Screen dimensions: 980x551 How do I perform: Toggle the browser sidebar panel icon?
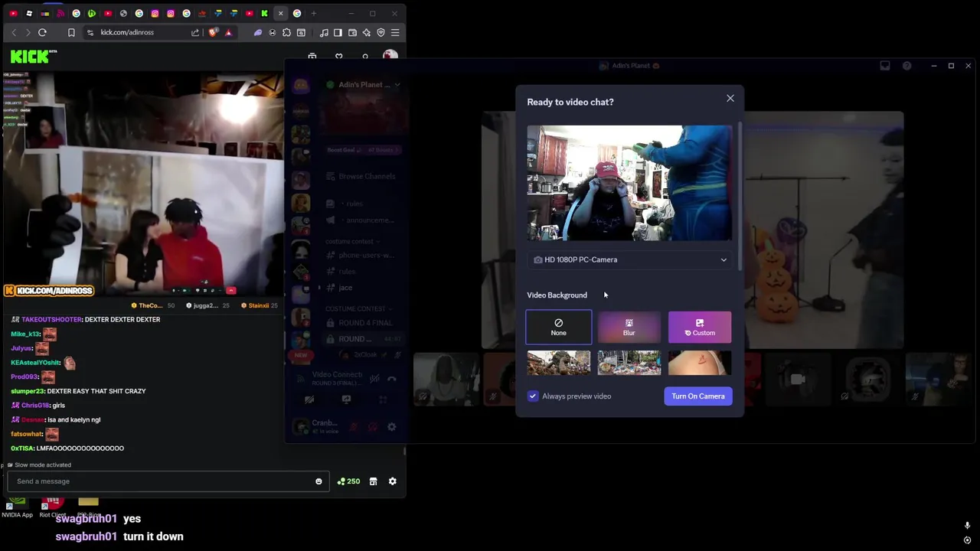(338, 32)
